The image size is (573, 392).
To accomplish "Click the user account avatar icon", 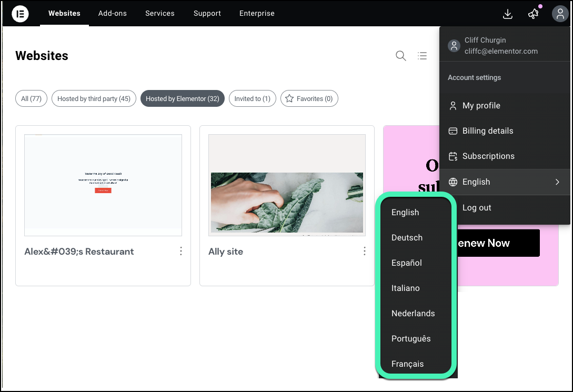I will point(559,14).
